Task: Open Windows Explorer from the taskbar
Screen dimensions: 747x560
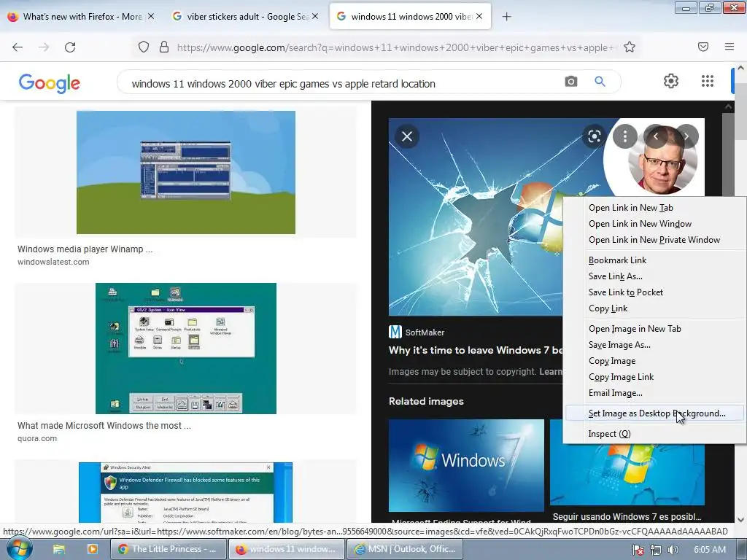Action: pos(59,549)
